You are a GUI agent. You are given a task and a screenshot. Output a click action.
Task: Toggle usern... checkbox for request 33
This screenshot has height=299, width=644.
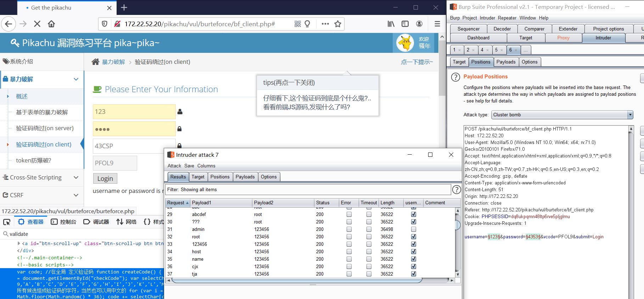413,244
